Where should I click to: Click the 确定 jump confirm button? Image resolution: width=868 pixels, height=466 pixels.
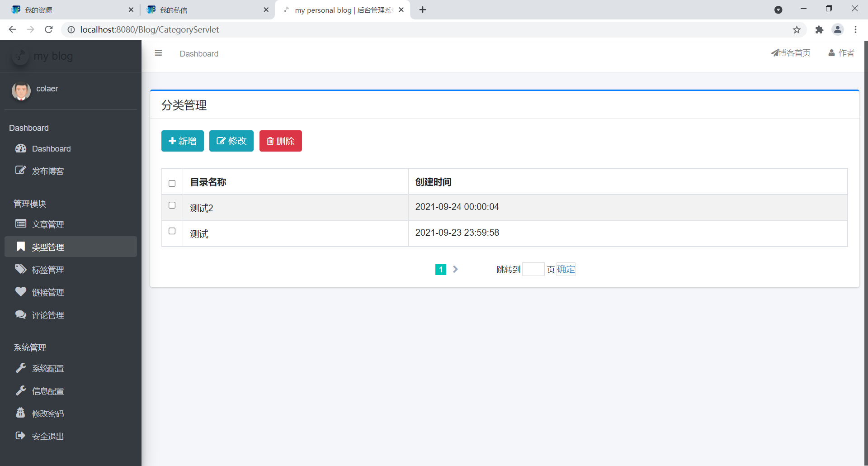(x=566, y=269)
